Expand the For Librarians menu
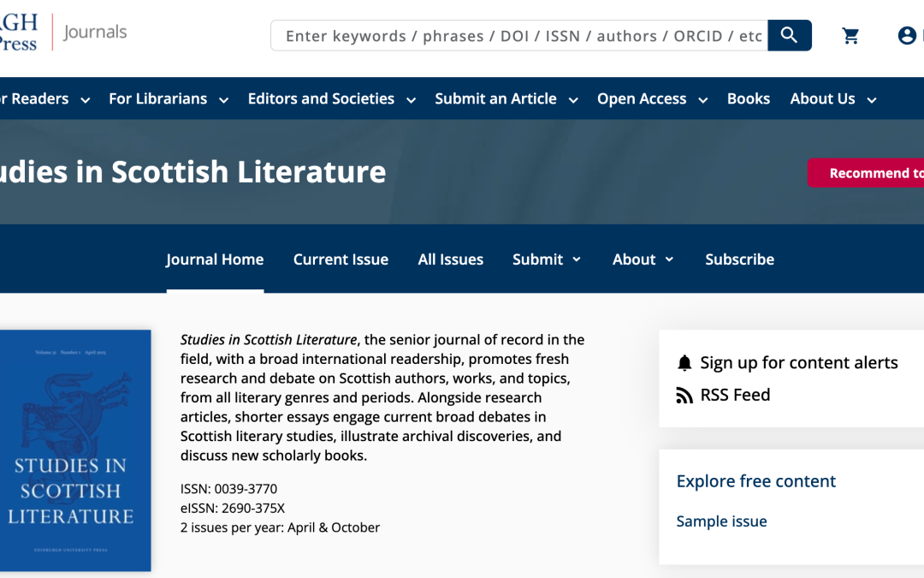The image size is (924, 578). pyautogui.click(x=157, y=98)
